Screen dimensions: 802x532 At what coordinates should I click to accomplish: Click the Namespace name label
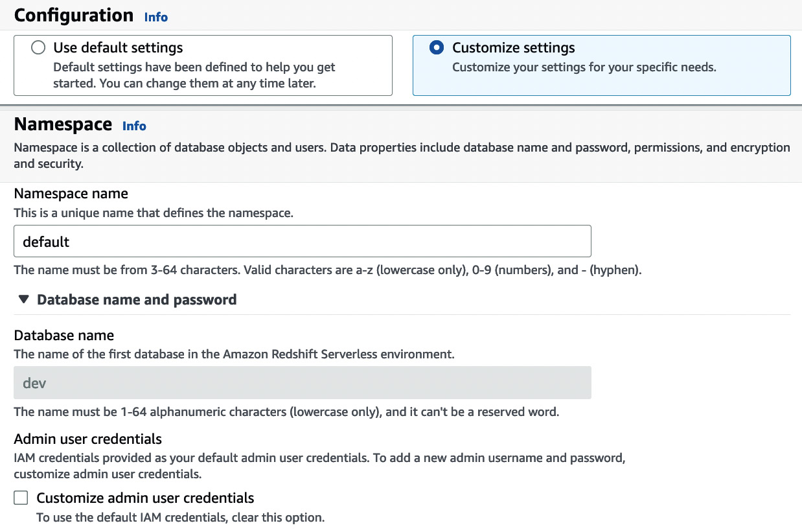point(71,194)
